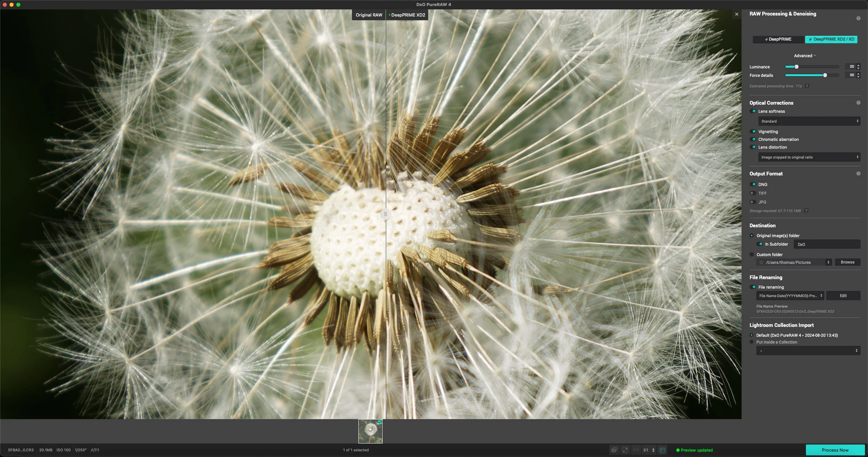Collapse the Advanced settings expander

(x=804, y=56)
